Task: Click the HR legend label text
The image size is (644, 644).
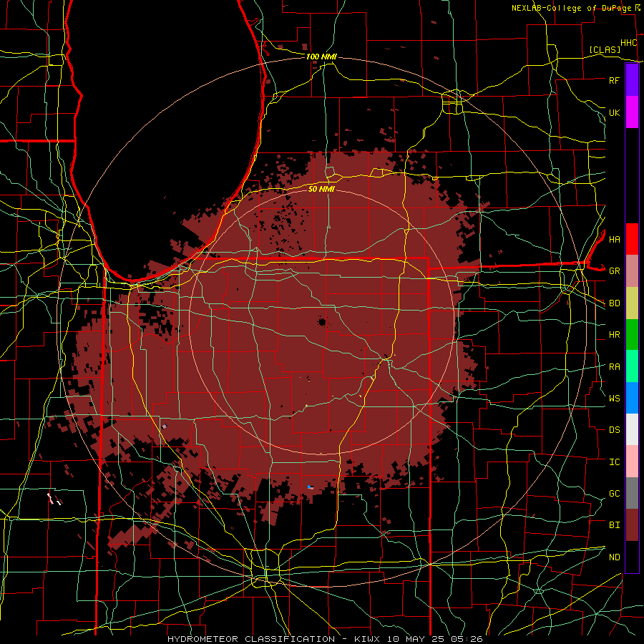Action: [x=614, y=335]
